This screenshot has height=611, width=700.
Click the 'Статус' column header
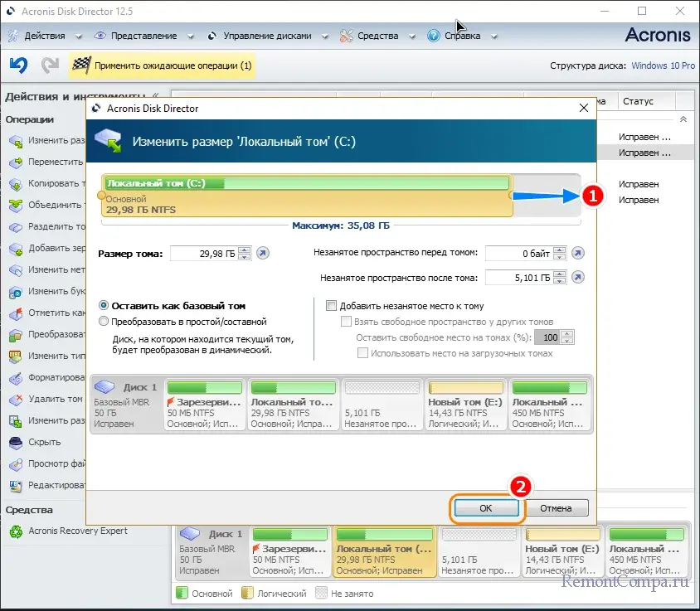647,101
